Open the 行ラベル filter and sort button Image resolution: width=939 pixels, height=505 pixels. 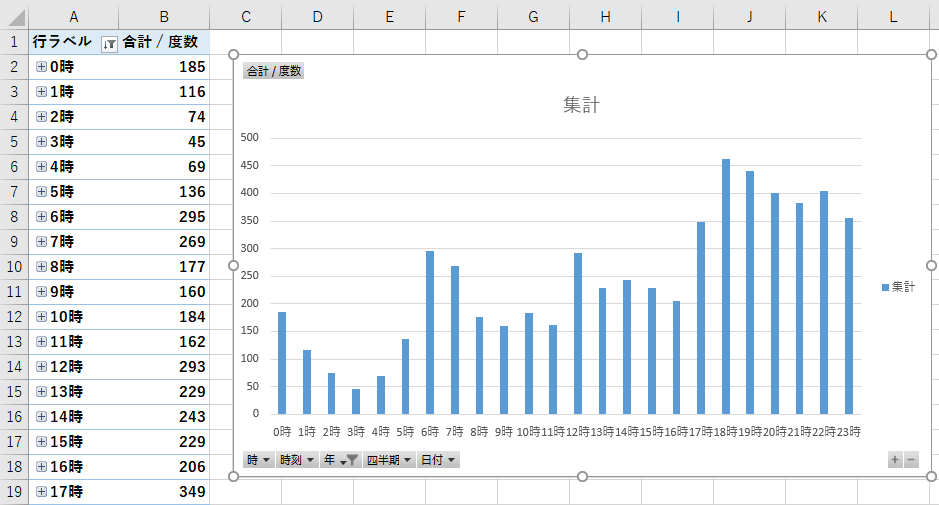[x=110, y=43]
